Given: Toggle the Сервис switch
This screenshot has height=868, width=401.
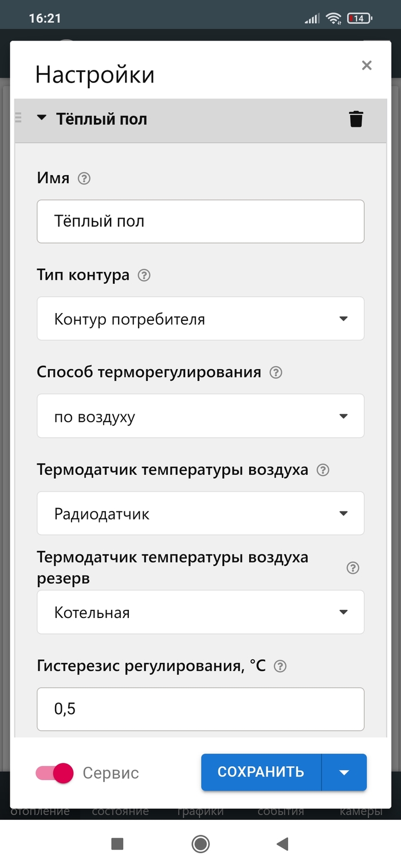Looking at the screenshot, I should [56, 773].
